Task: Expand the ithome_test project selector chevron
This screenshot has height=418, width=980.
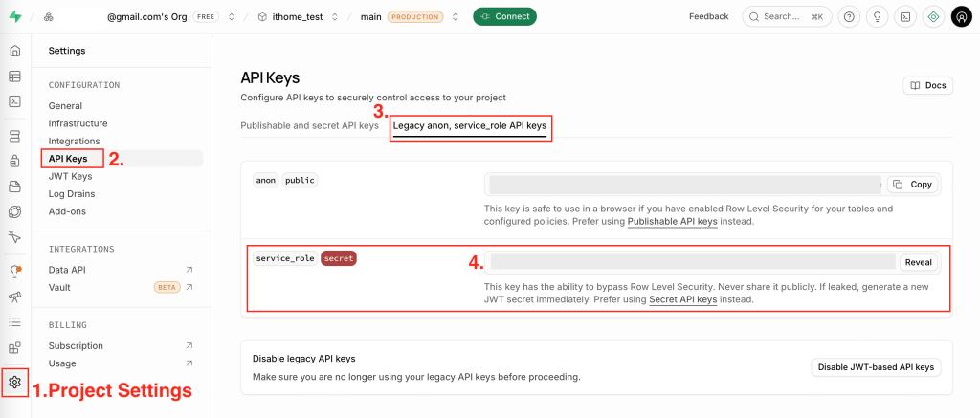Action: [334, 17]
